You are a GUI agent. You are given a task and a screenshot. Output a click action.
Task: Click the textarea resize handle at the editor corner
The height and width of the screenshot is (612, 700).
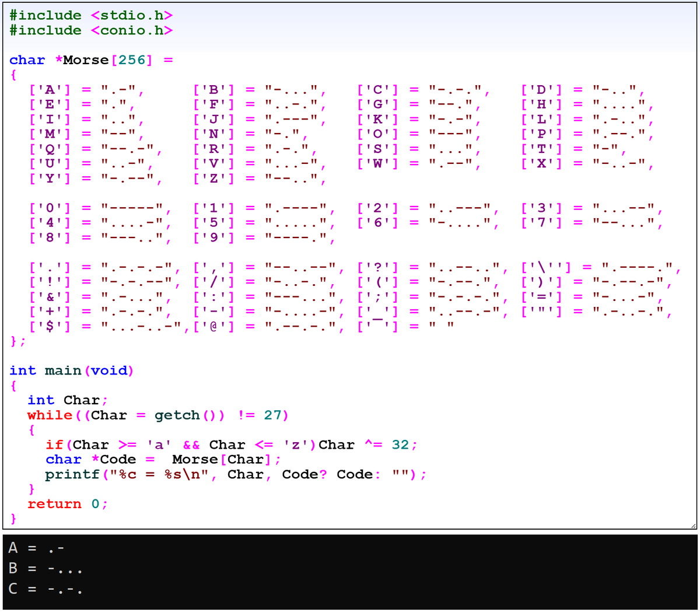694,525
